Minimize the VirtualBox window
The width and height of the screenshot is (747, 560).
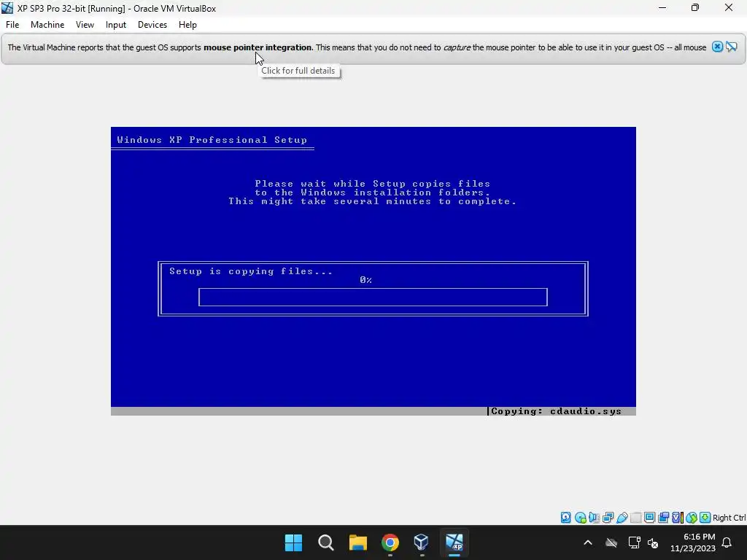click(x=662, y=8)
